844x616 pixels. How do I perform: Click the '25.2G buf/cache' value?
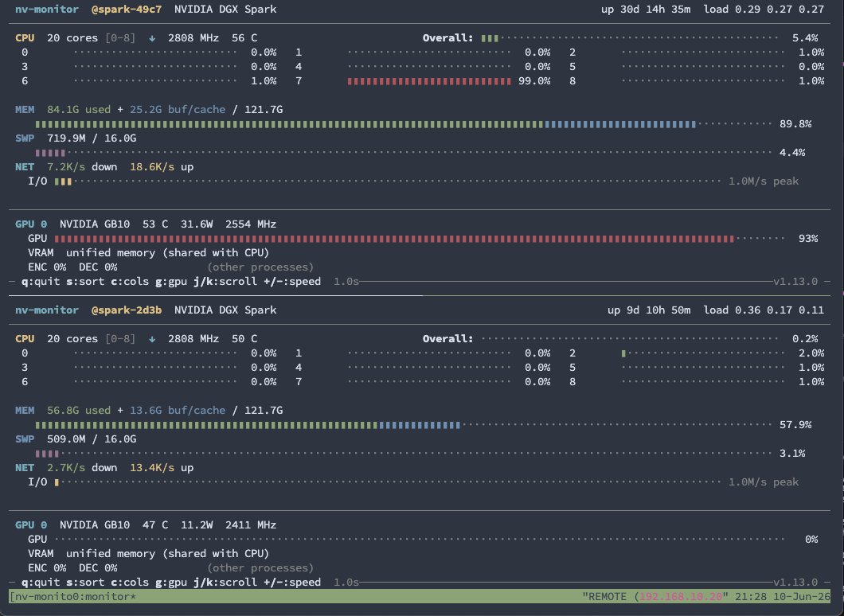[x=178, y=110]
